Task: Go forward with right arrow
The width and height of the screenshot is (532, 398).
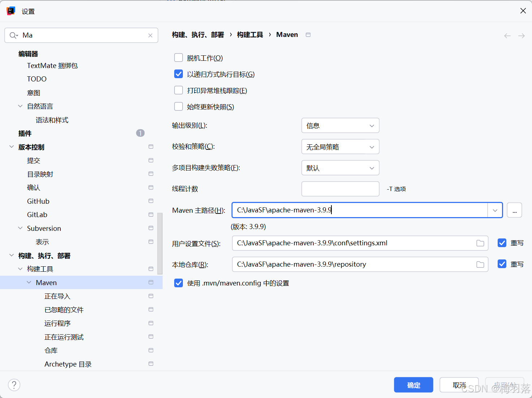Action: point(522,36)
